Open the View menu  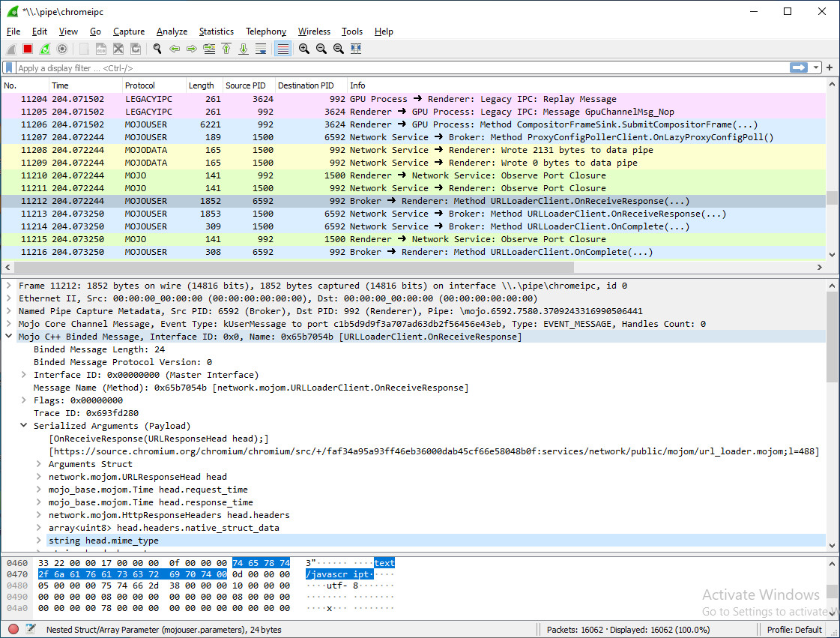(68, 31)
